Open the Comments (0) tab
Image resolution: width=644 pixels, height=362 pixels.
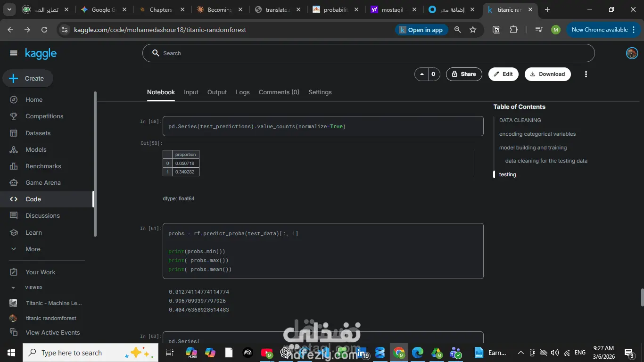(279, 92)
